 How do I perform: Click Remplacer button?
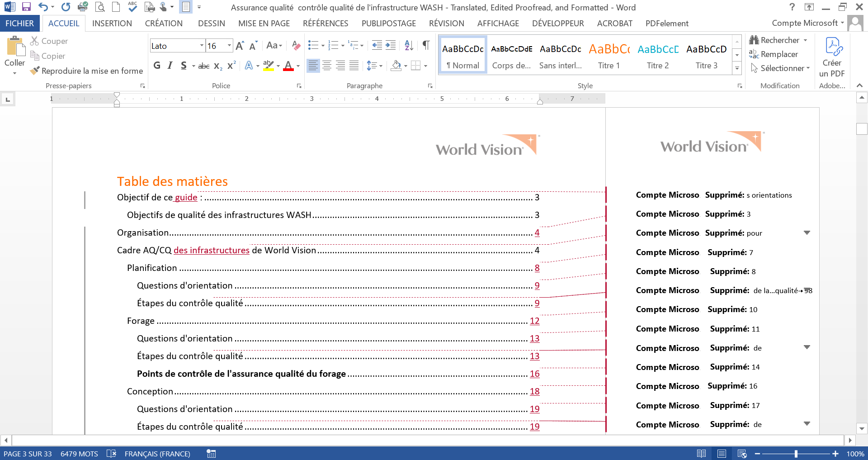pos(774,54)
